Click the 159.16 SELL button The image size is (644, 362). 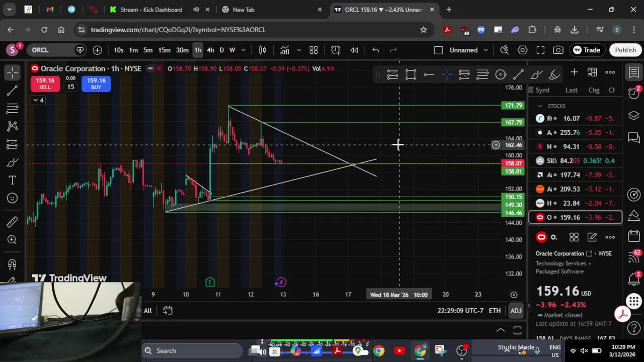point(45,83)
